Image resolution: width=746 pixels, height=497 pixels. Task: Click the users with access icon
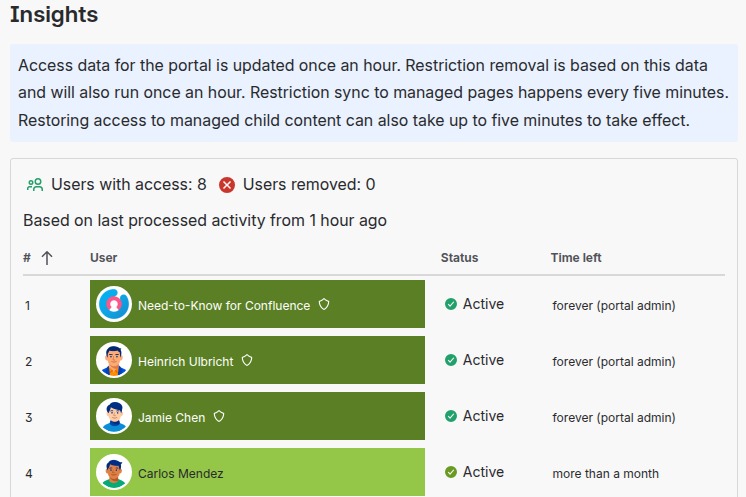coord(35,185)
